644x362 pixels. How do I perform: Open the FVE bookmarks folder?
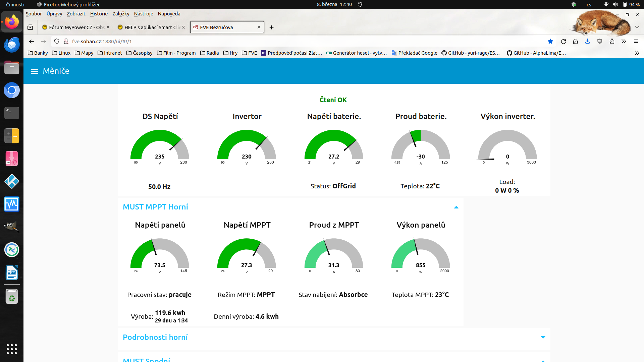(x=249, y=53)
